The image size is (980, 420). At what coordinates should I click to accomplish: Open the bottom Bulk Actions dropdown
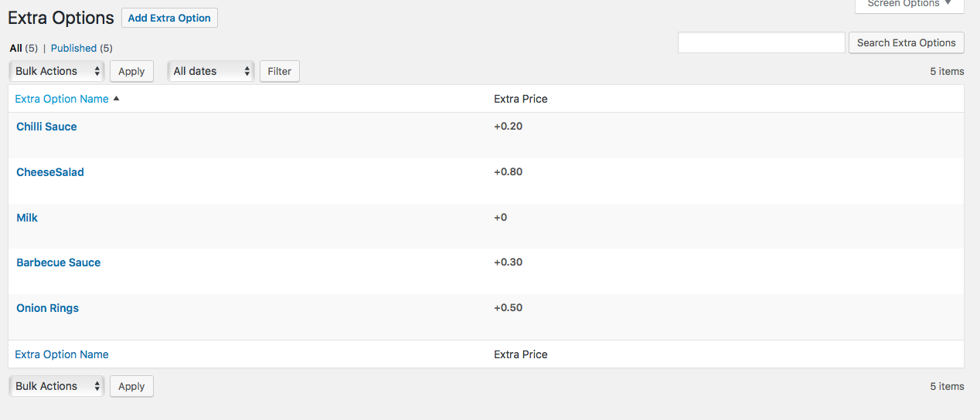click(57, 386)
